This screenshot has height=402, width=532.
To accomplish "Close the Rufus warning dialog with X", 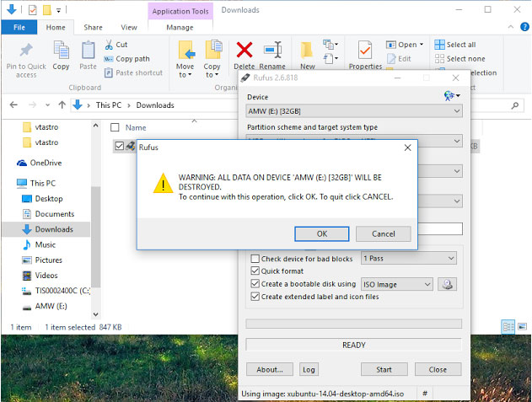I will (x=407, y=147).
